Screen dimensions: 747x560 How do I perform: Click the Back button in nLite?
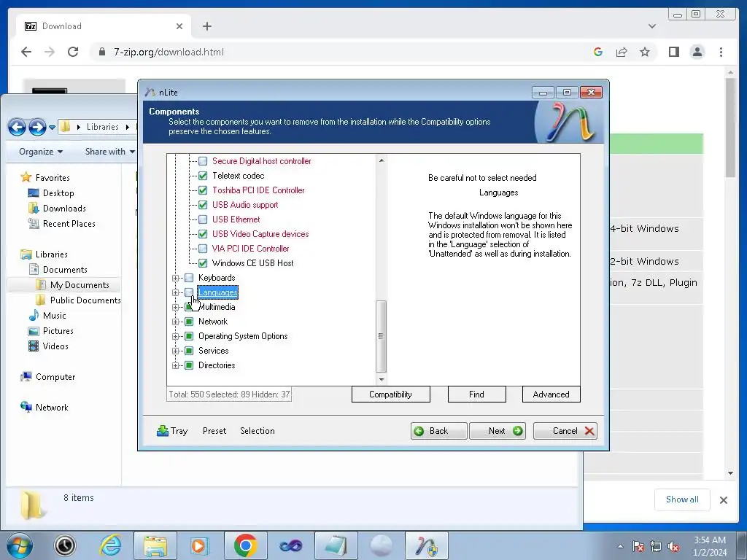[438, 431]
